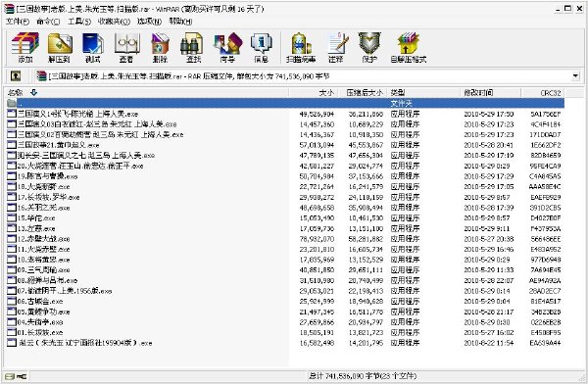Open the 收藏夹(O) menu
The width and height of the screenshot is (588, 384).
pos(114,22)
